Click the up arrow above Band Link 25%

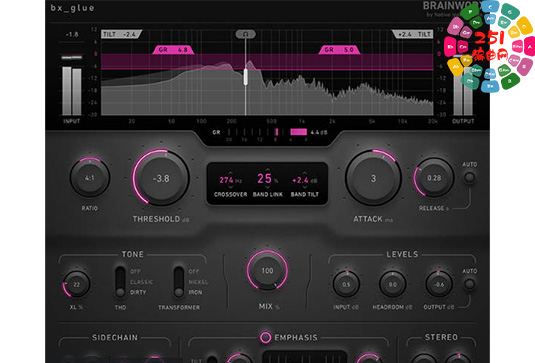pyautogui.click(x=267, y=169)
